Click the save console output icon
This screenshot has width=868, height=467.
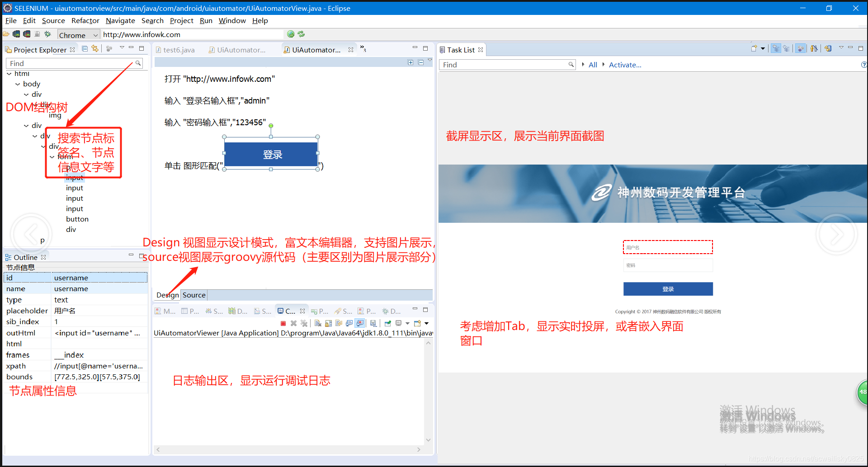coord(373,323)
